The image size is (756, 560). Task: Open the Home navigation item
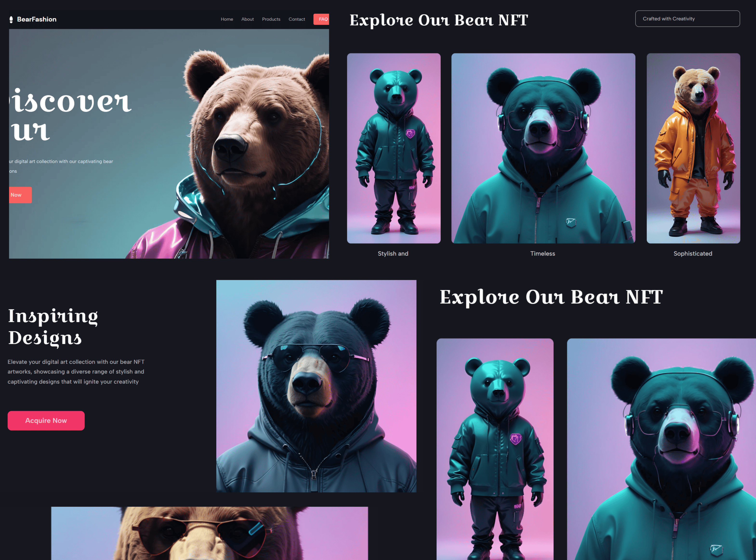pos(227,19)
